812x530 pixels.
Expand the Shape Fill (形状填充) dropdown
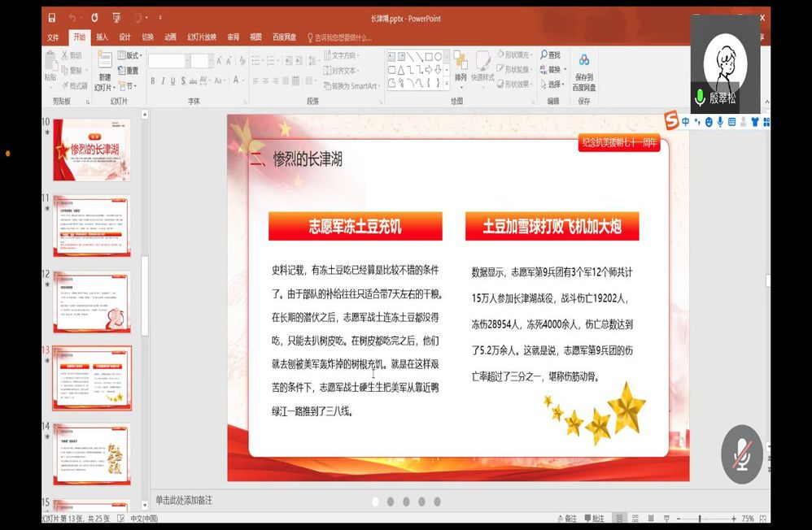click(516, 55)
